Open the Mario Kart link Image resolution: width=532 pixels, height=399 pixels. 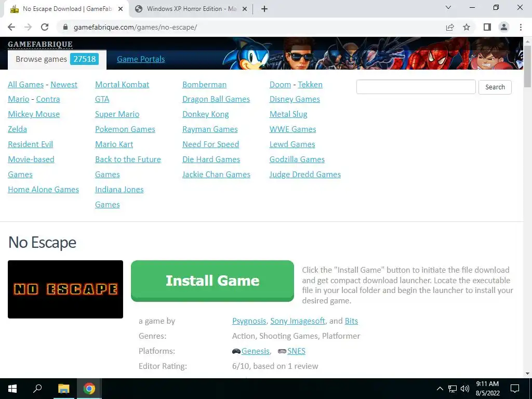coord(114,144)
